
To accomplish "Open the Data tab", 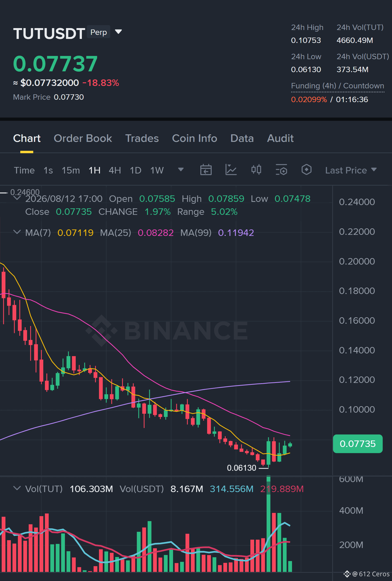I will point(242,138).
